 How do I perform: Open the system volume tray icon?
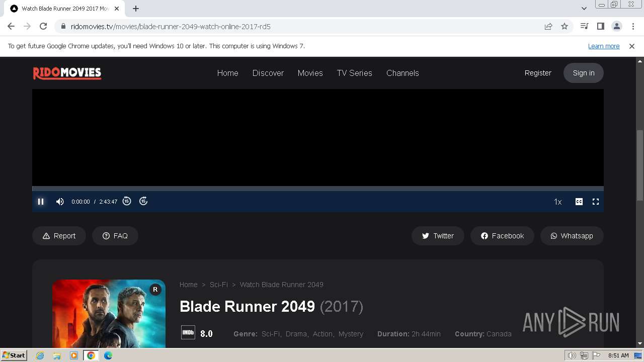(x=572, y=355)
